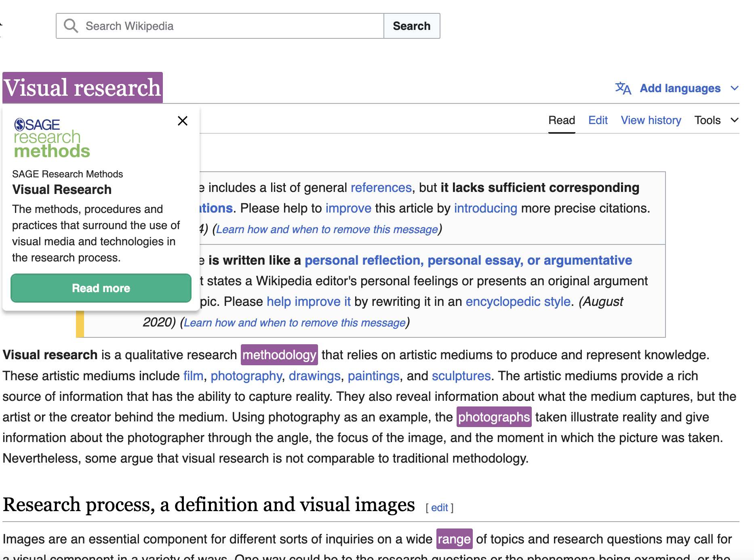Click the introducing link
754x560 pixels.
485,208
